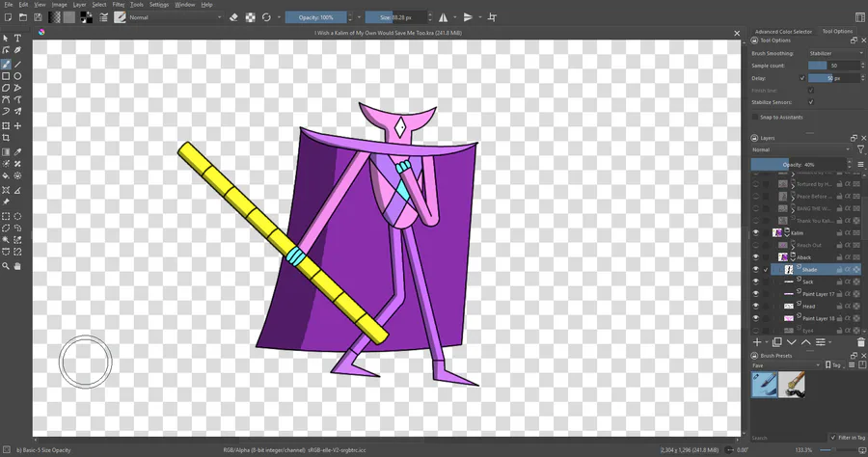The image size is (868, 457).
Task: Open layer blending mode Normal dropdown
Action: [x=800, y=150]
